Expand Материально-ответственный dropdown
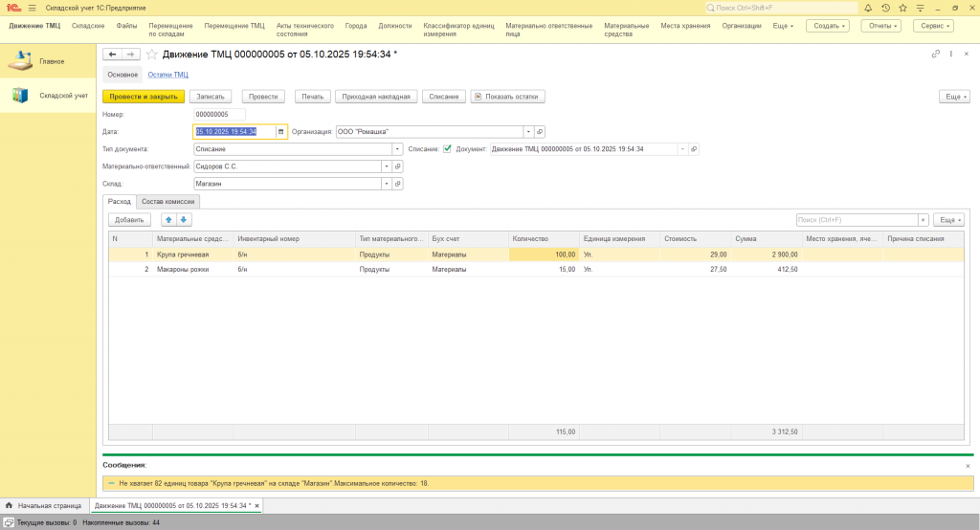The image size is (980, 530). click(x=387, y=166)
